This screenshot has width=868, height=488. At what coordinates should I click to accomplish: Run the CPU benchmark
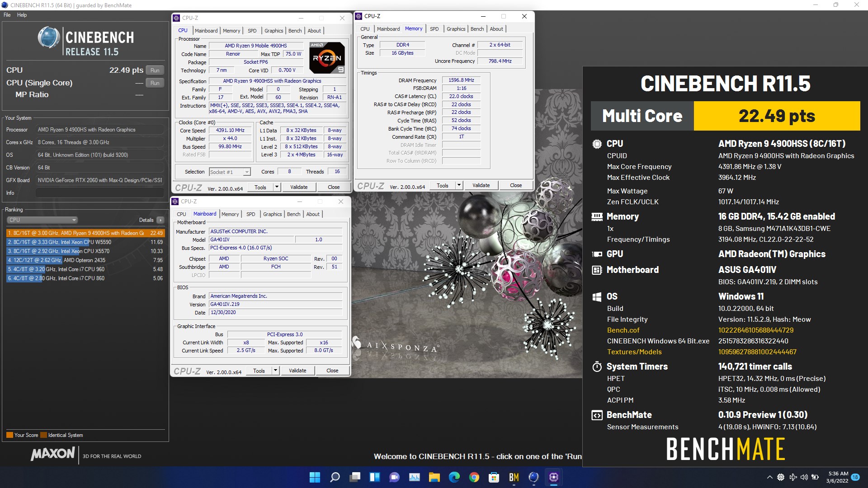[x=155, y=70]
